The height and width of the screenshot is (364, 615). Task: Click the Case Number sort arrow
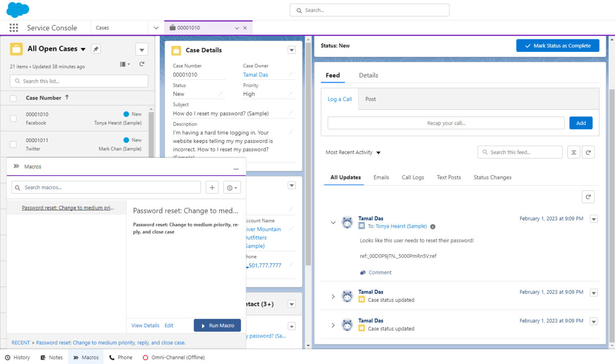click(x=67, y=97)
